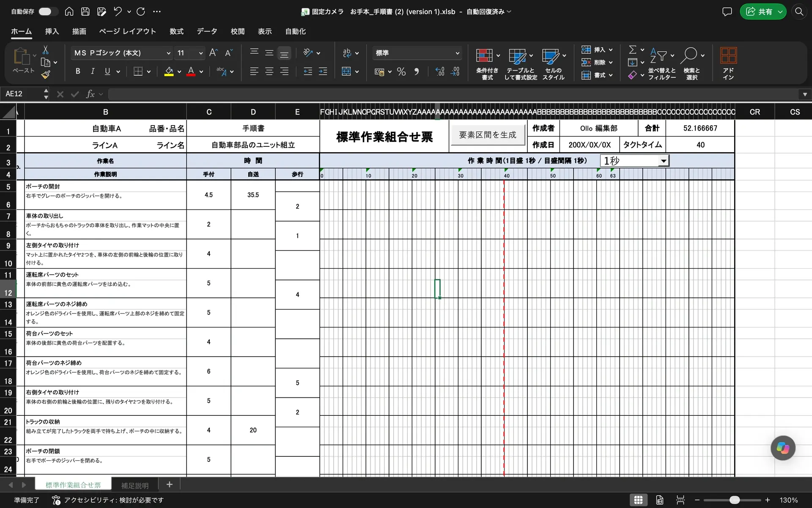Open the Comments speech bubble icon
This screenshot has height=508, width=812.
tap(727, 11)
